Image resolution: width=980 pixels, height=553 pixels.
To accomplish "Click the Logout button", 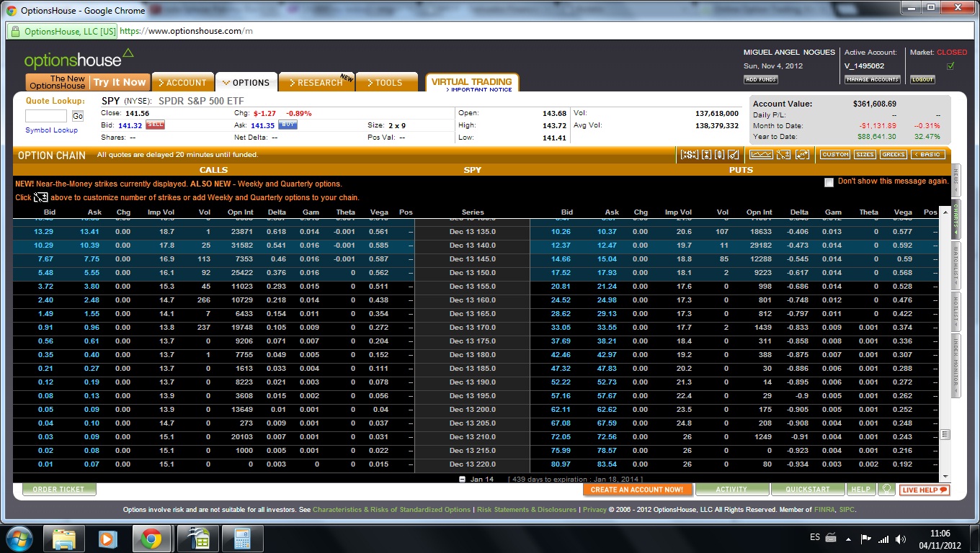I will [922, 79].
